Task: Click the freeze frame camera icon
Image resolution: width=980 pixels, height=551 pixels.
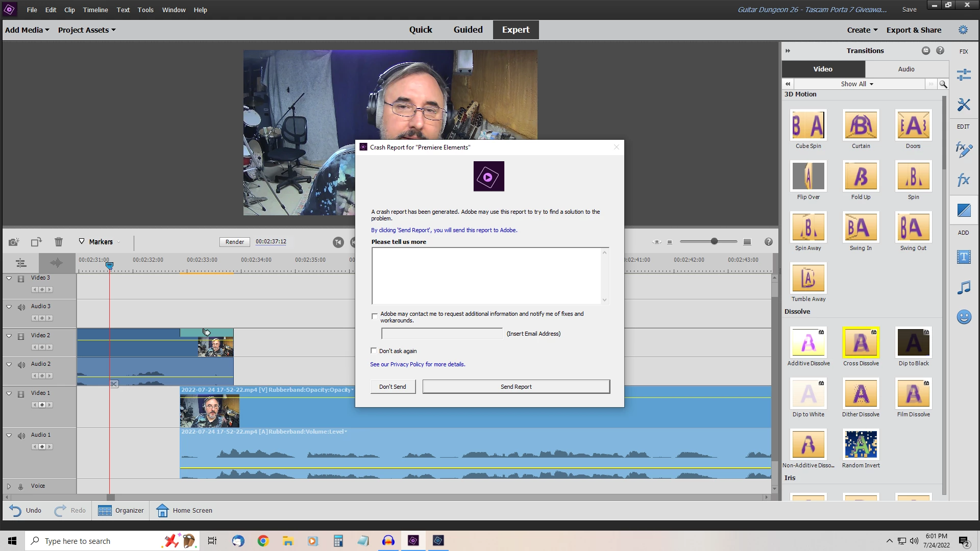Action: point(14,242)
